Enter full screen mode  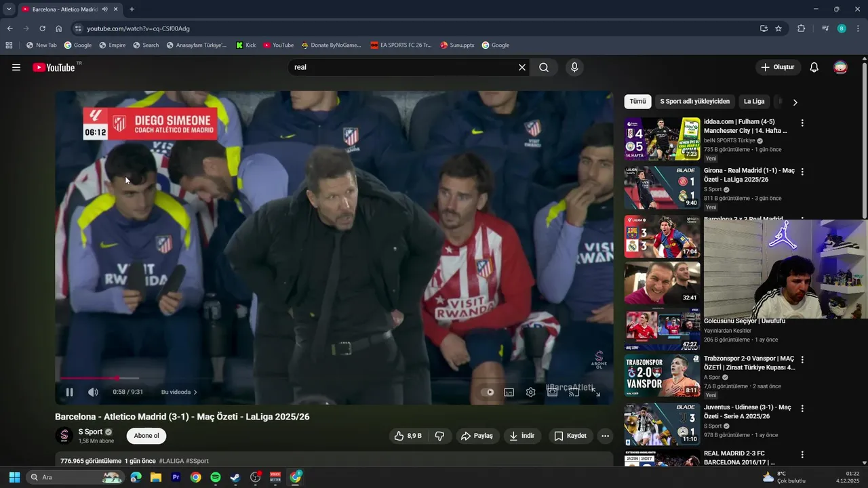click(x=595, y=392)
